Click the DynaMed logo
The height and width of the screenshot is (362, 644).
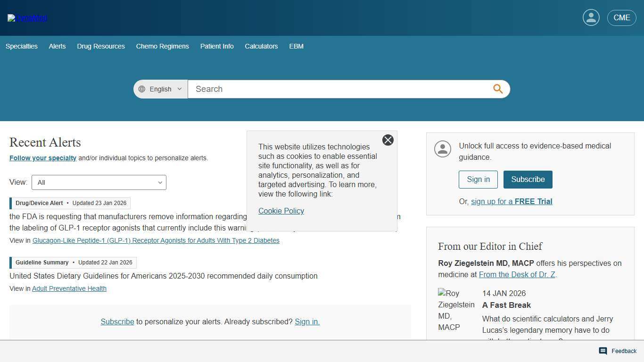click(x=27, y=18)
